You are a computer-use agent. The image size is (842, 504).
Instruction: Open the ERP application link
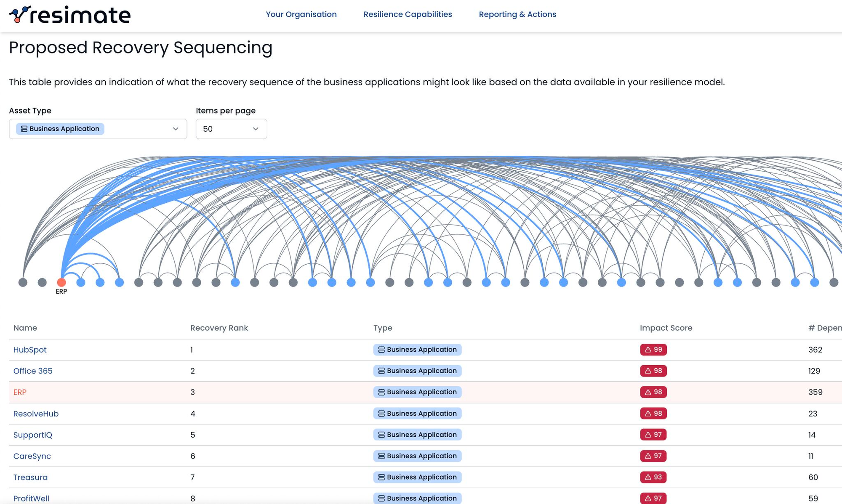point(20,392)
